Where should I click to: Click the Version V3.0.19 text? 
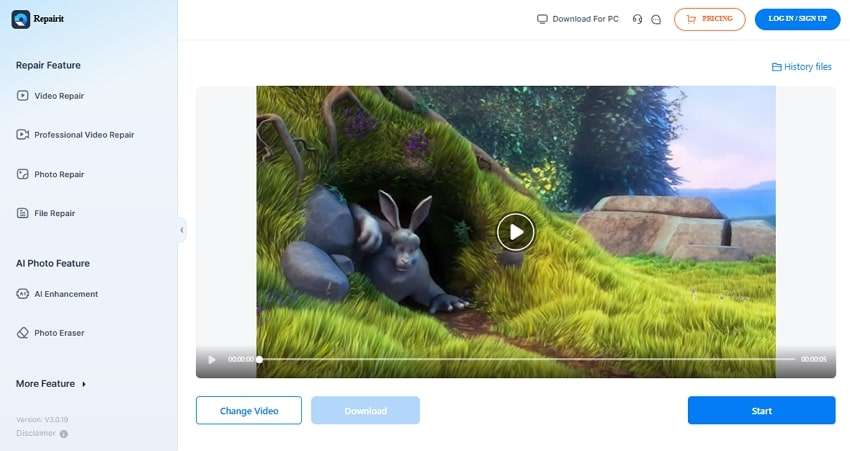pyautogui.click(x=42, y=420)
